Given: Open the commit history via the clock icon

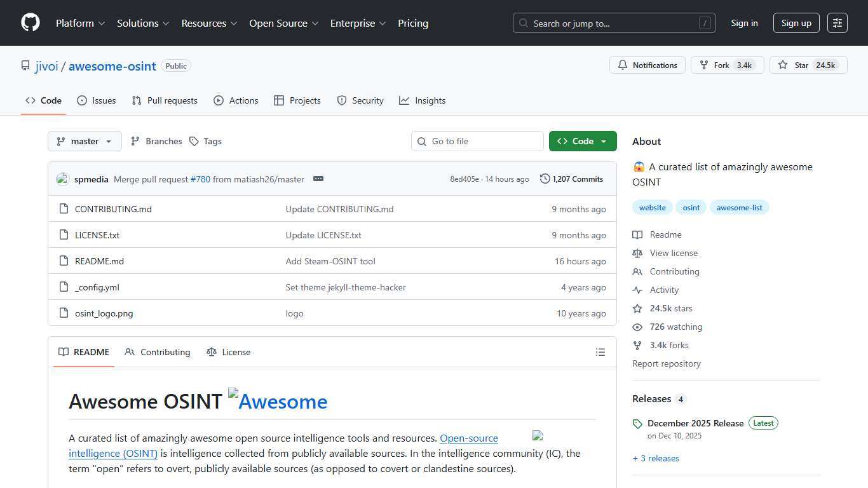Looking at the screenshot, I should point(545,179).
